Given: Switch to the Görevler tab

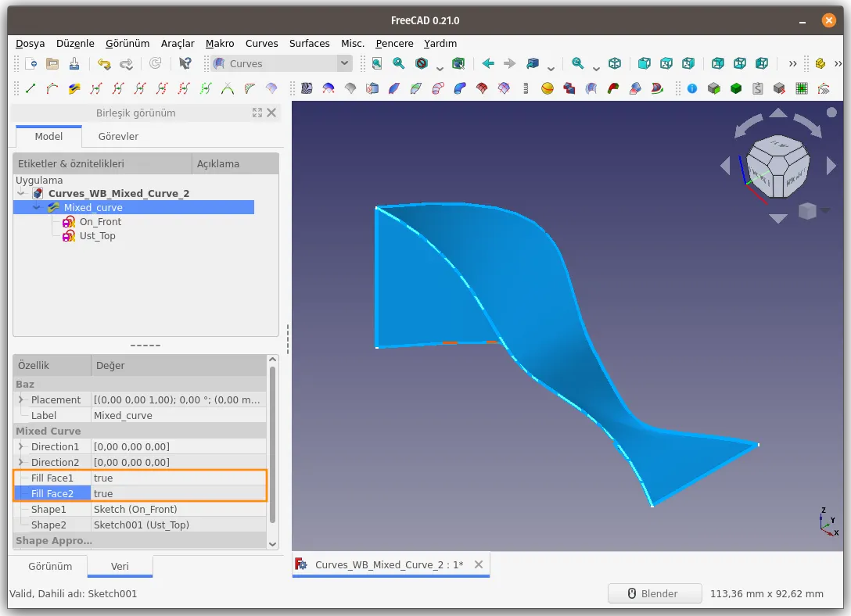Looking at the screenshot, I should (118, 136).
